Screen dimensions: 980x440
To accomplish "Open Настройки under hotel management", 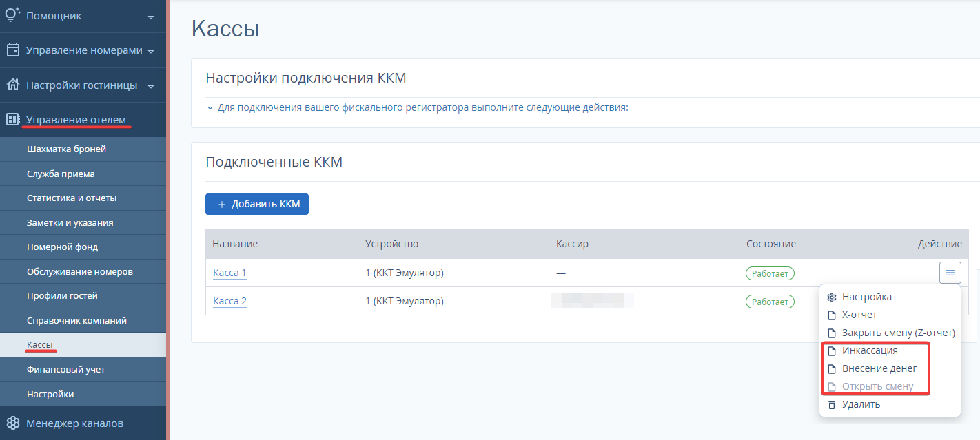I will point(83,394).
